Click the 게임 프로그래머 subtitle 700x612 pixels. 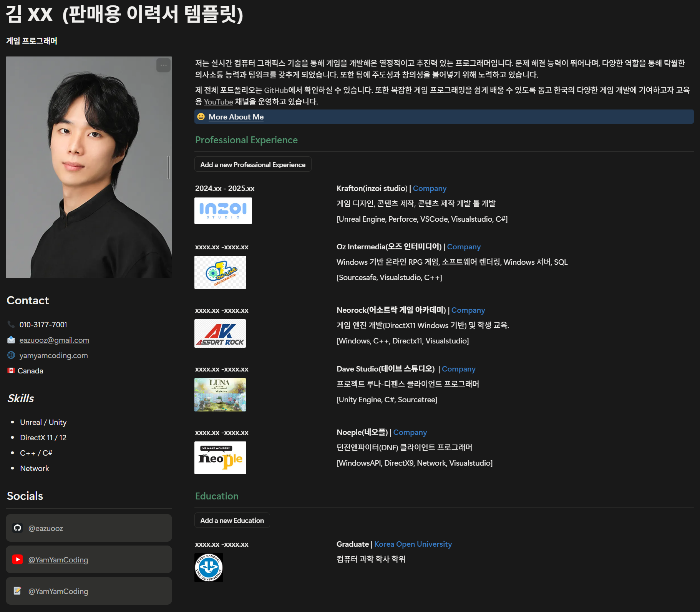32,41
